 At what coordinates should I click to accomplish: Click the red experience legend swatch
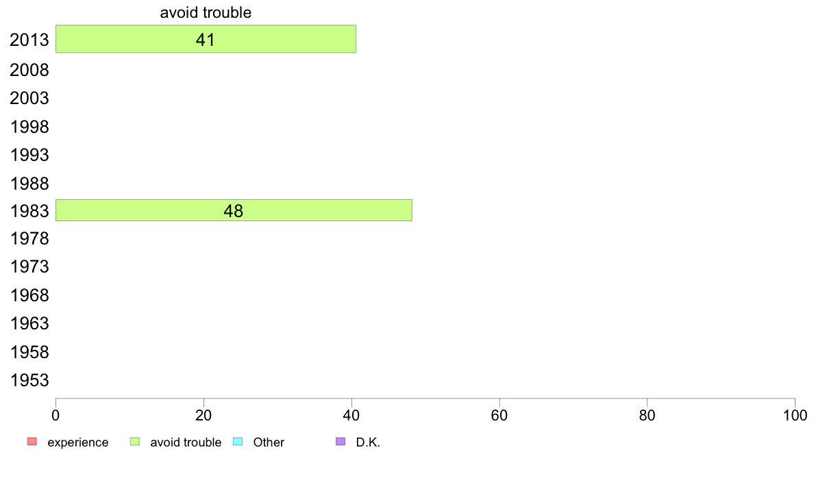point(32,442)
